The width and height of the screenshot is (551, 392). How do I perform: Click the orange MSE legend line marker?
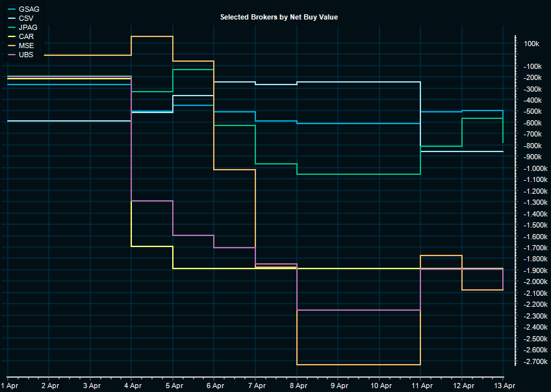tap(11, 46)
